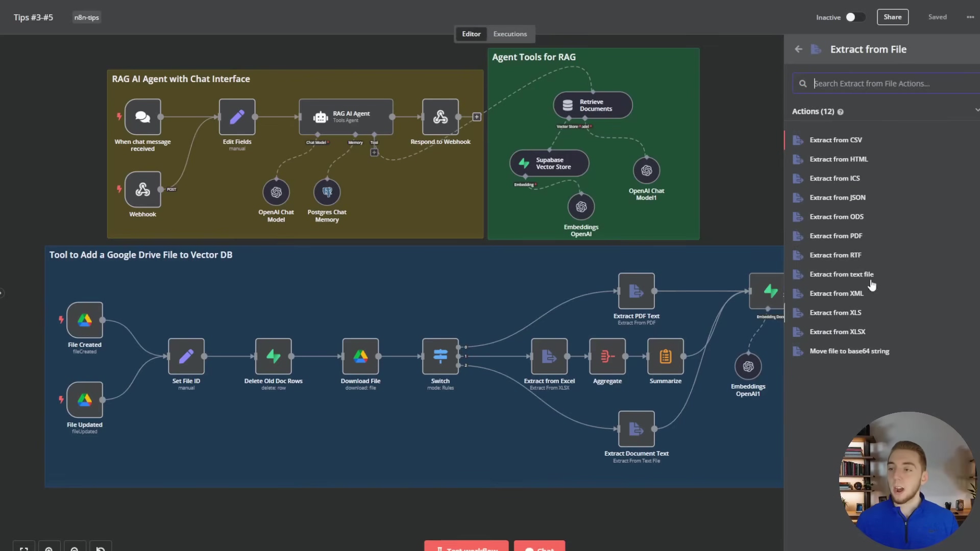Click the Retrieve Documents node

pyautogui.click(x=593, y=105)
